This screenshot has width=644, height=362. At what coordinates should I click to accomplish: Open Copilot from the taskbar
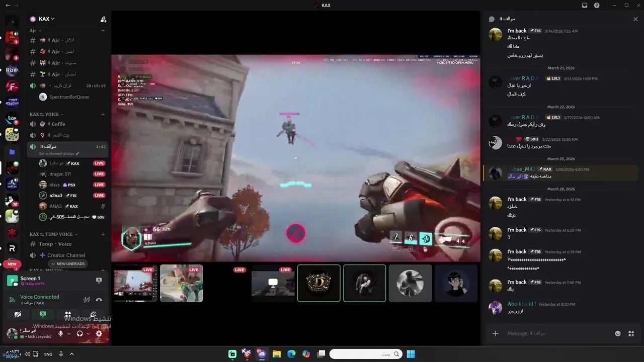tap(306, 354)
